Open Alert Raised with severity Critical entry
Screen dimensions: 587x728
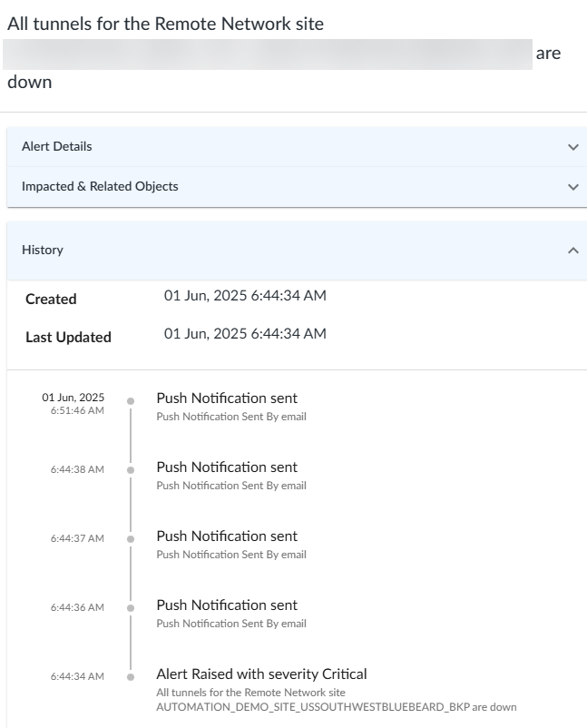tap(261, 674)
